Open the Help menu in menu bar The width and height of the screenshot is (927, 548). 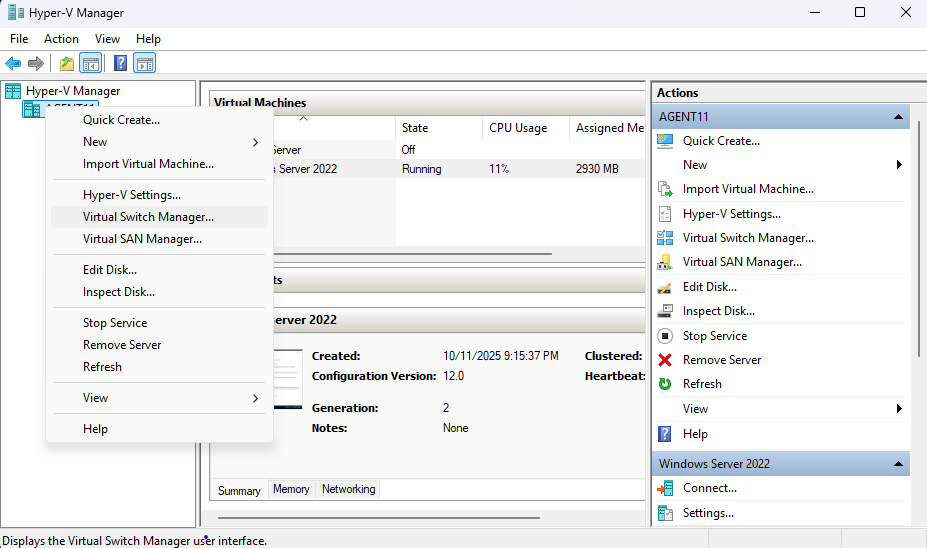[x=148, y=39]
